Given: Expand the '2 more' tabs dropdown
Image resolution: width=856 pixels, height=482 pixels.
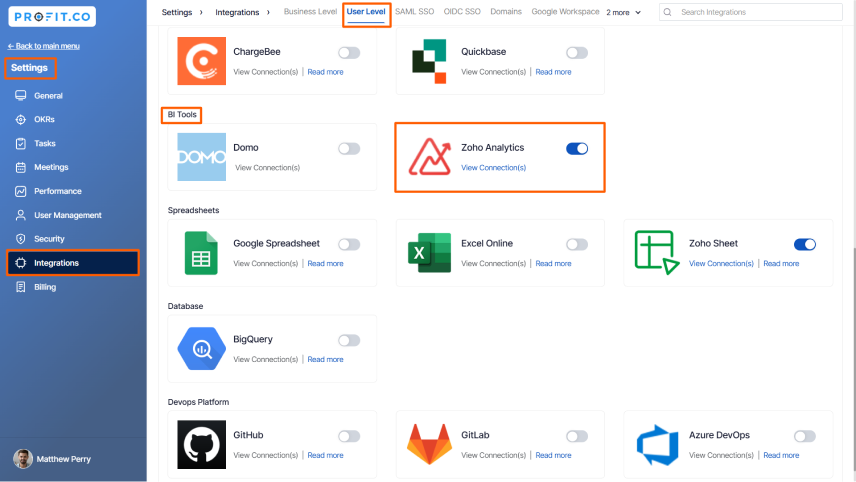Looking at the screenshot, I should coord(623,12).
